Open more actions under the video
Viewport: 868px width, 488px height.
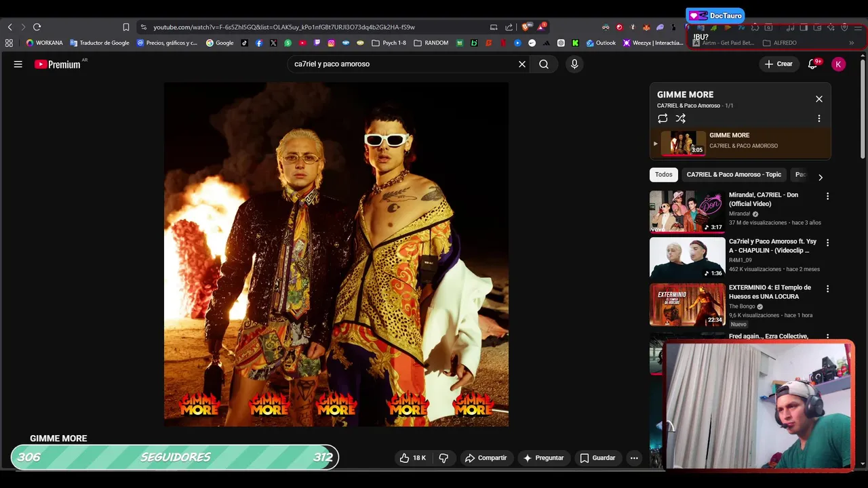(634, 458)
